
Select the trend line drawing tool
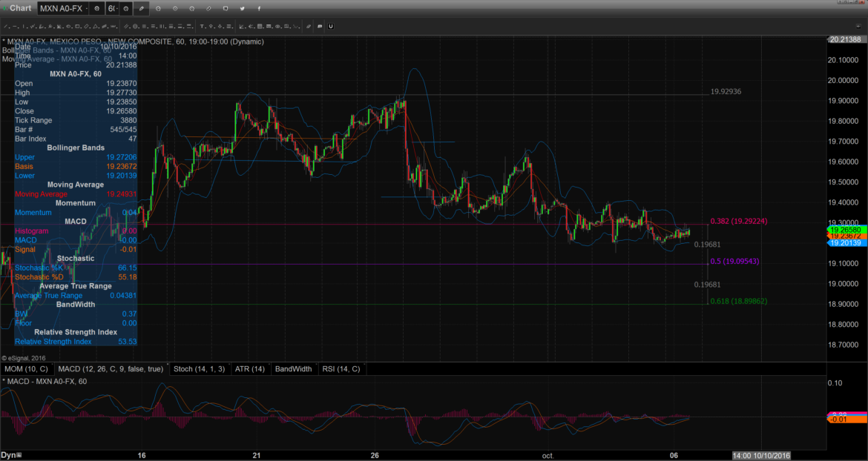pyautogui.click(x=6, y=26)
